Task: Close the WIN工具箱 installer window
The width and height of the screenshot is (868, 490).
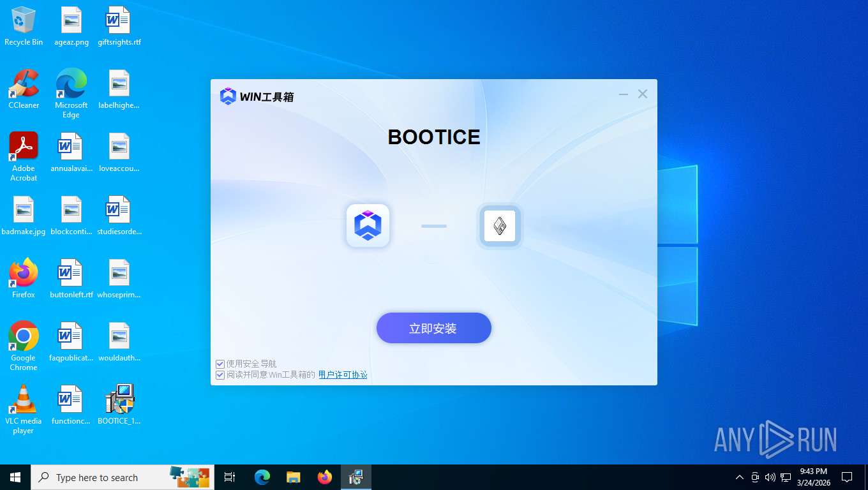Action: pos(643,94)
